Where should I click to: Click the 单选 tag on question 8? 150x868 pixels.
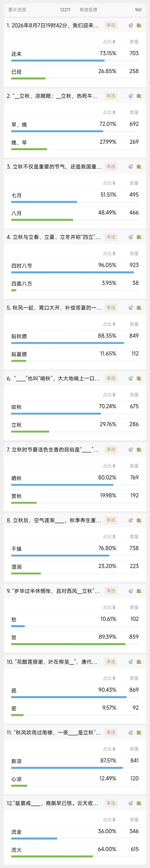pyautogui.click(x=111, y=520)
